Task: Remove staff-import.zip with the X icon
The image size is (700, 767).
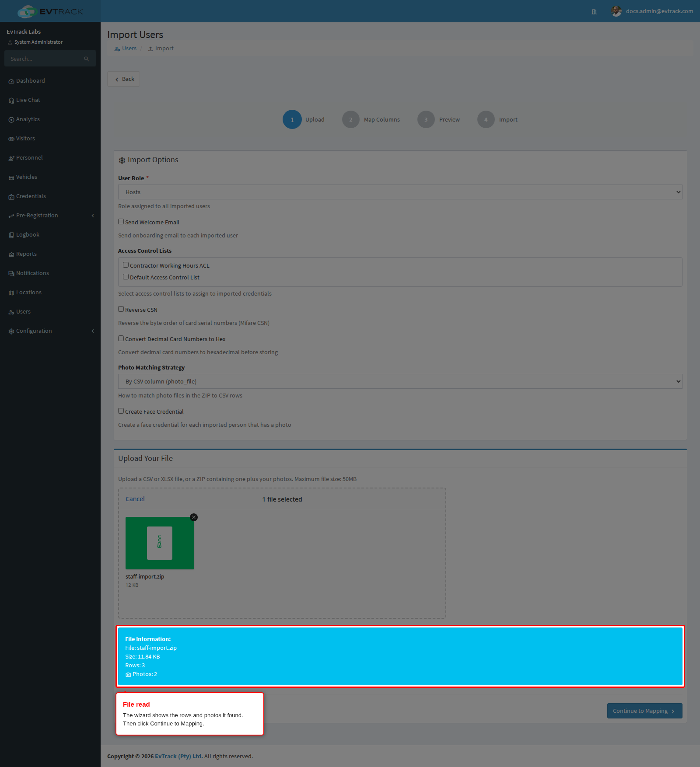Action: click(194, 517)
